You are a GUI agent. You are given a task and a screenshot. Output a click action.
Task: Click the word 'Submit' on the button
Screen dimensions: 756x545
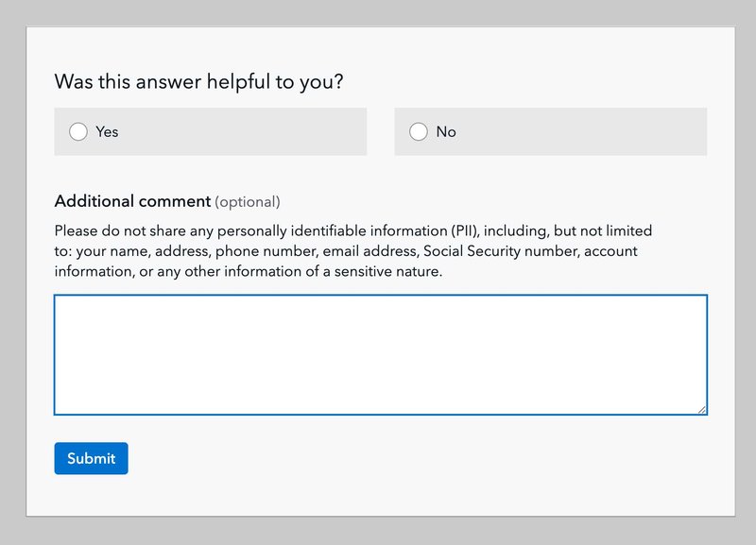click(x=91, y=459)
